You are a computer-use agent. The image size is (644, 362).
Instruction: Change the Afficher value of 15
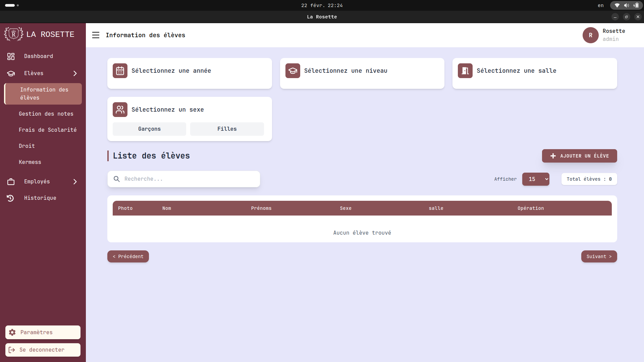pos(535,179)
